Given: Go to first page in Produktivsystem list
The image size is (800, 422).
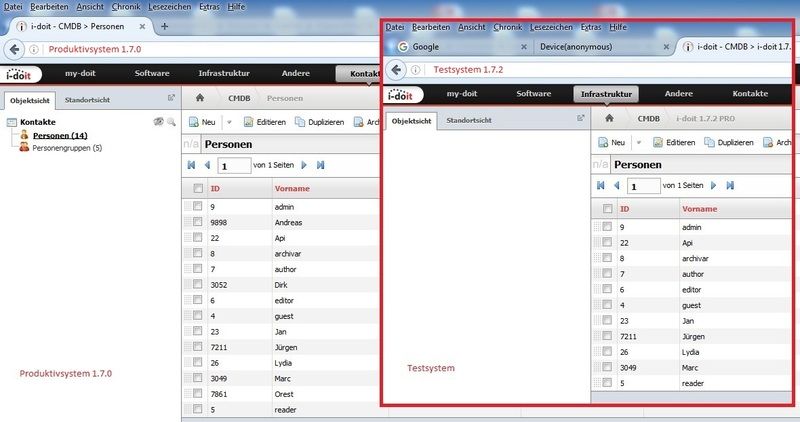Looking at the screenshot, I should point(191,165).
